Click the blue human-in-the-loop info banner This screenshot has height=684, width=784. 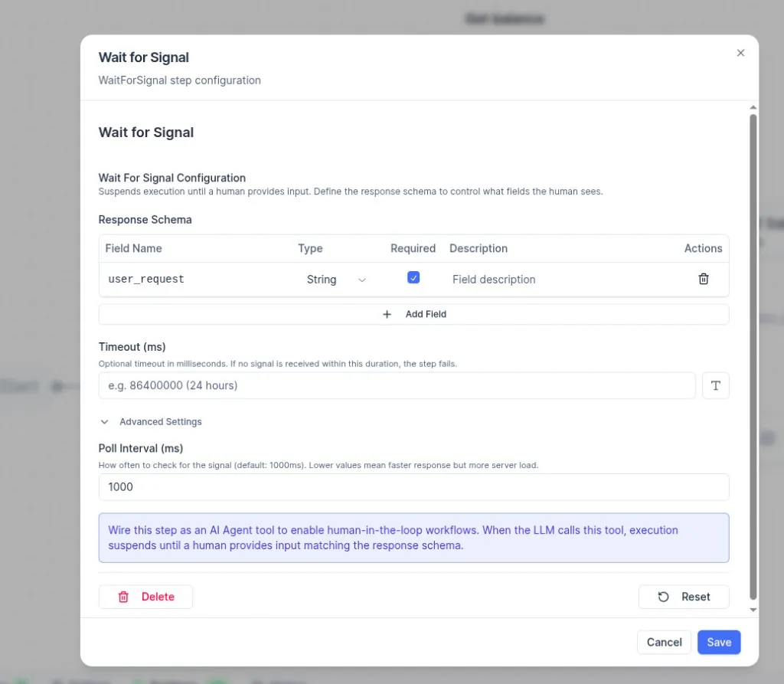coord(413,538)
